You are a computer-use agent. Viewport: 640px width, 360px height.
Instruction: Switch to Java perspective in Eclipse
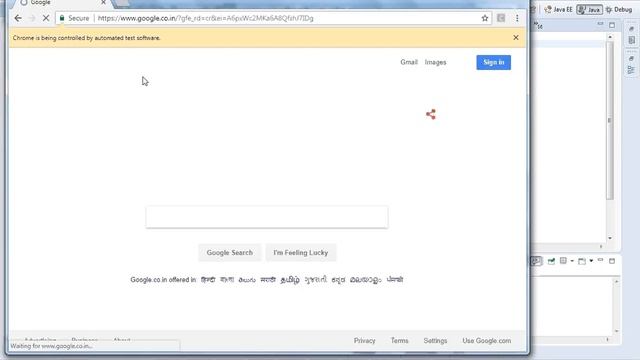pyautogui.click(x=589, y=9)
